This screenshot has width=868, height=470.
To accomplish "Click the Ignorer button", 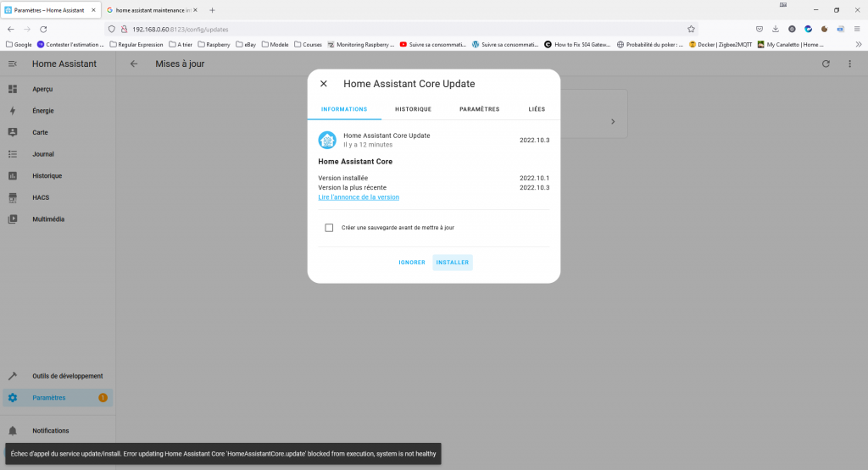I will pos(412,262).
